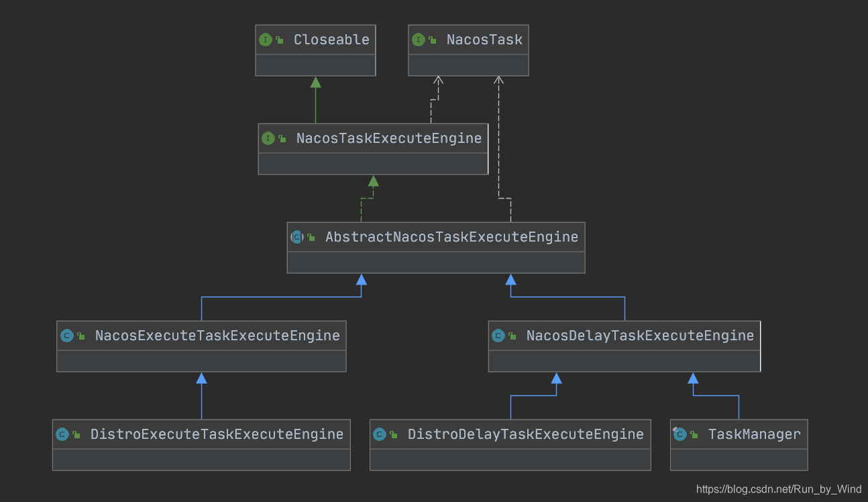
Task: Click the empty members compartment of Closeable
Action: pos(315,65)
